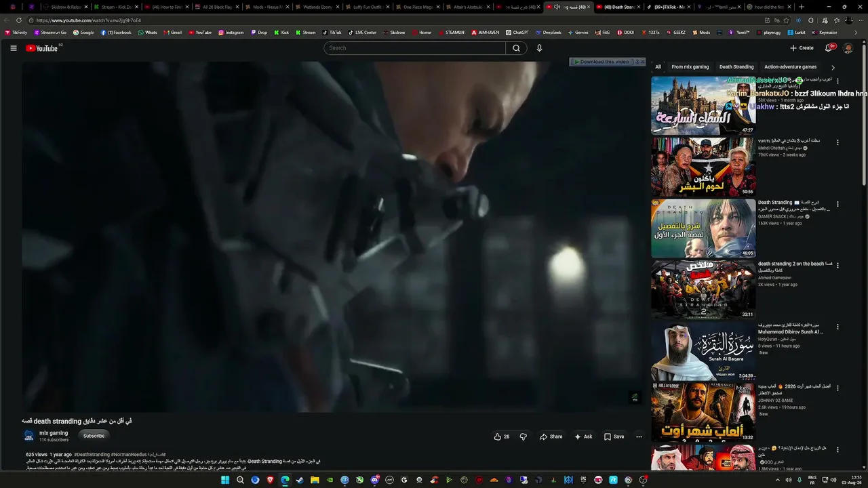Image resolution: width=868 pixels, height=488 pixels.
Task: Show hidden system tray icons
Action: click(777, 480)
